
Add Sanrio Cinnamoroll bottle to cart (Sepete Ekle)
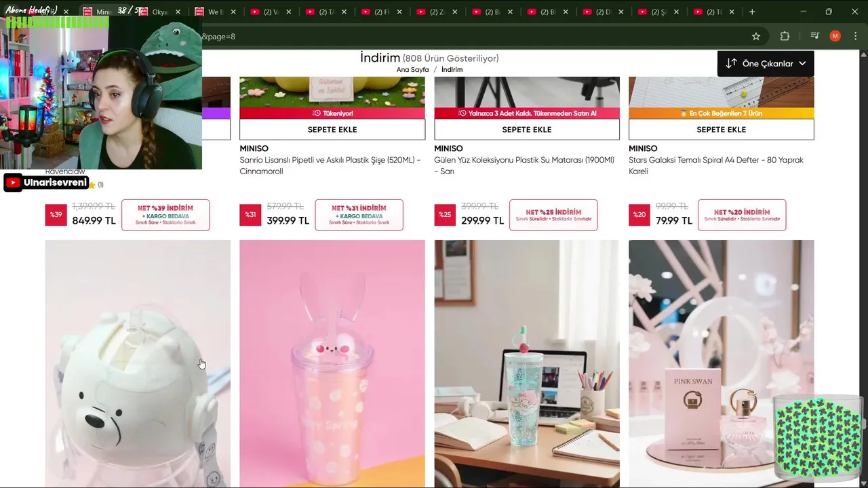tap(332, 129)
